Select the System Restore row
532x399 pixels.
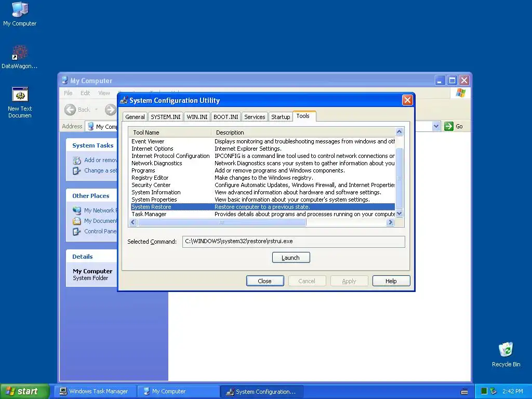263,207
